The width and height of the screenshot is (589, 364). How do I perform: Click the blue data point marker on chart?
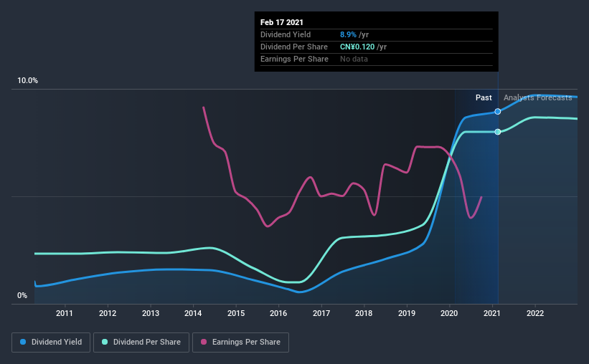[x=498, y=112]
